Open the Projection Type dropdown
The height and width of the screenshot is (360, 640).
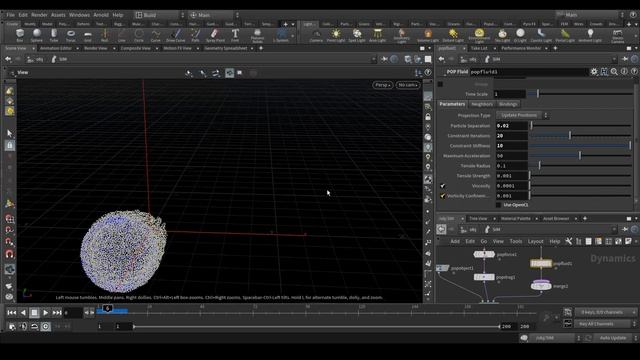pos(522,116)
